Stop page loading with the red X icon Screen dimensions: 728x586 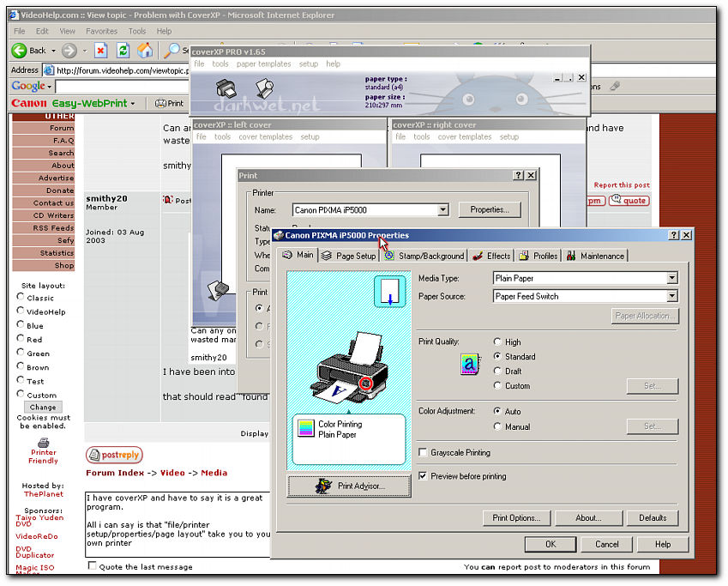pos(100,50)
